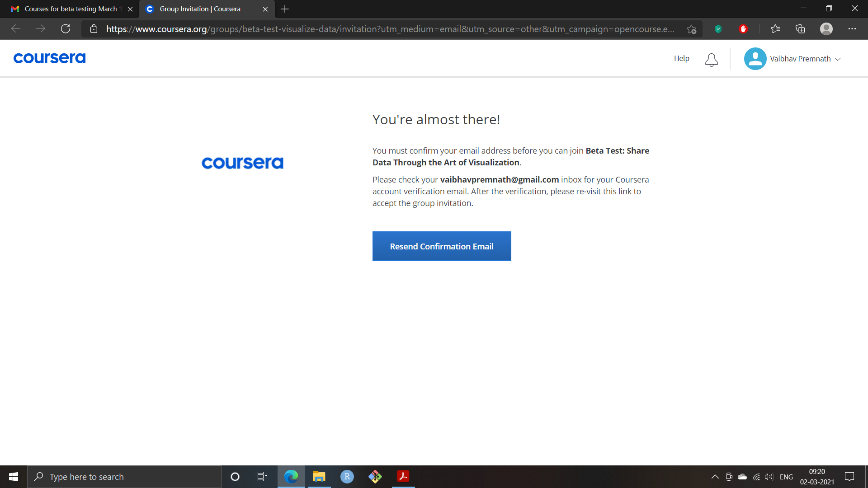Screen dimensions: 868x488
Task: Close the Group Invitation tab
Action: [x=265, y=9]
